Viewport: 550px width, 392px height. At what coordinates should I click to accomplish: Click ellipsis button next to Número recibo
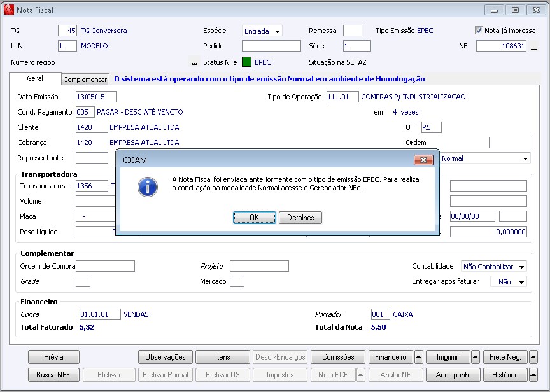194,62
